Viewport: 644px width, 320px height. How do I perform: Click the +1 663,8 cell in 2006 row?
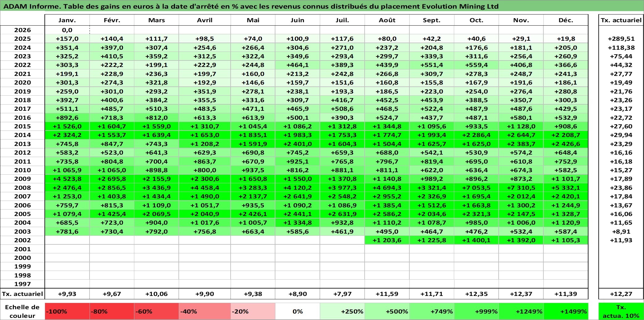tap(476, 205)
